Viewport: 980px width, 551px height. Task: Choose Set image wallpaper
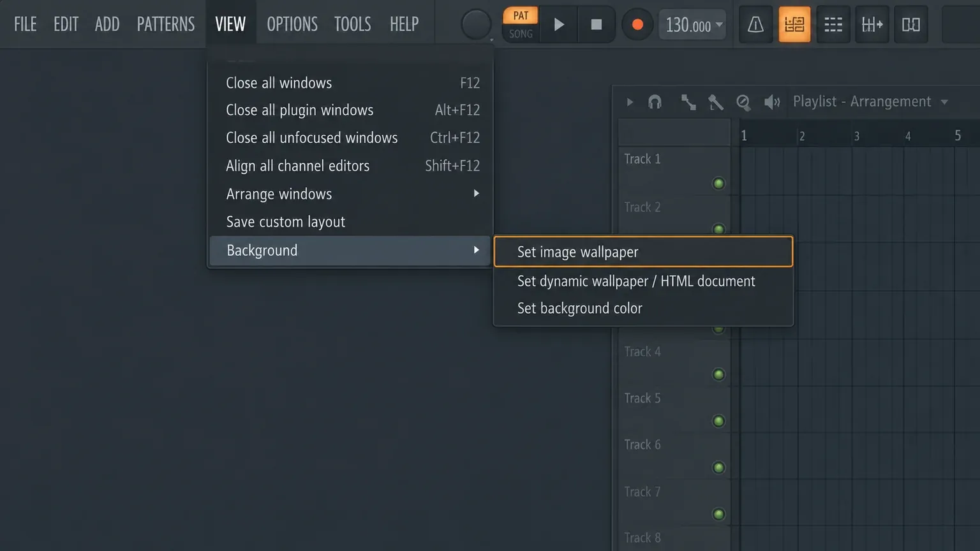click(643, 252)
